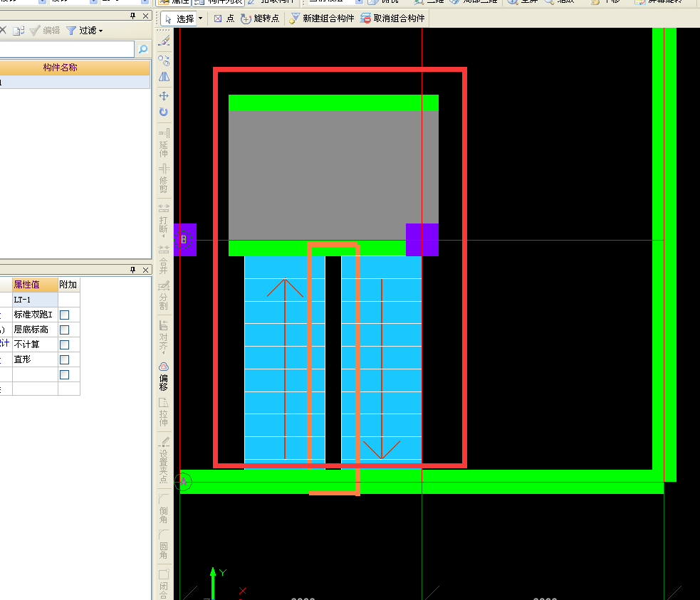The height and width of the screenshot is (600, 700).
Task: Click the 闭合 (close shape) tool
Action: coord(164,583)
